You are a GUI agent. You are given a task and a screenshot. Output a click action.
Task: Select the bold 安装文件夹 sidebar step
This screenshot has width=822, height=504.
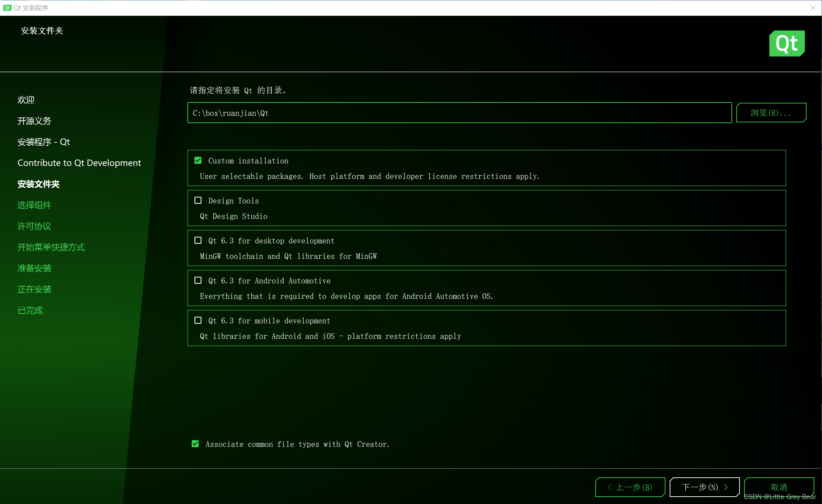(x=39, y=184)
